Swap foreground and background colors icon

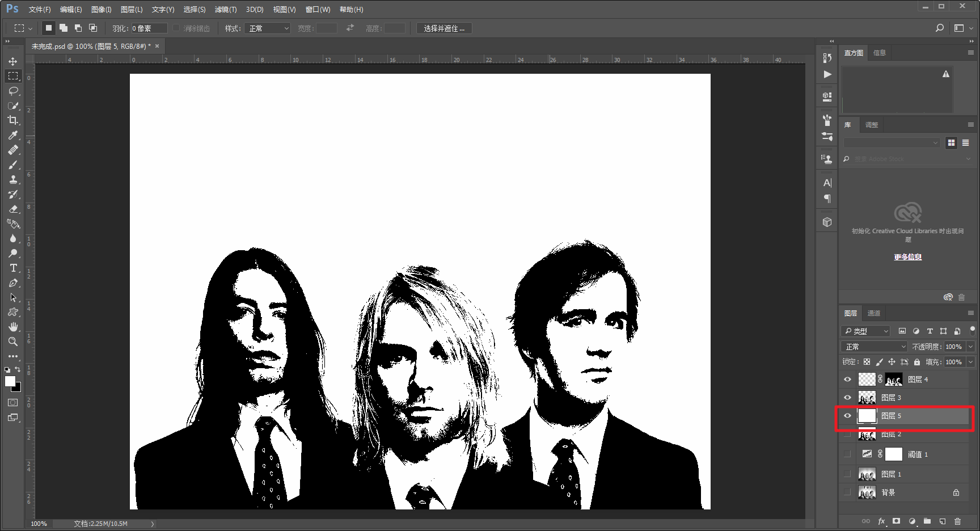point(18,369)
